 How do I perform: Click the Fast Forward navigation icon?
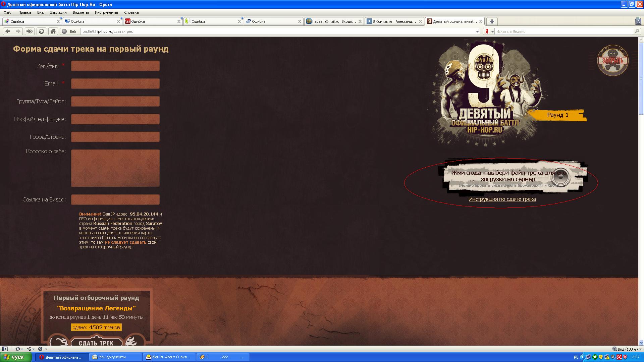30,31
